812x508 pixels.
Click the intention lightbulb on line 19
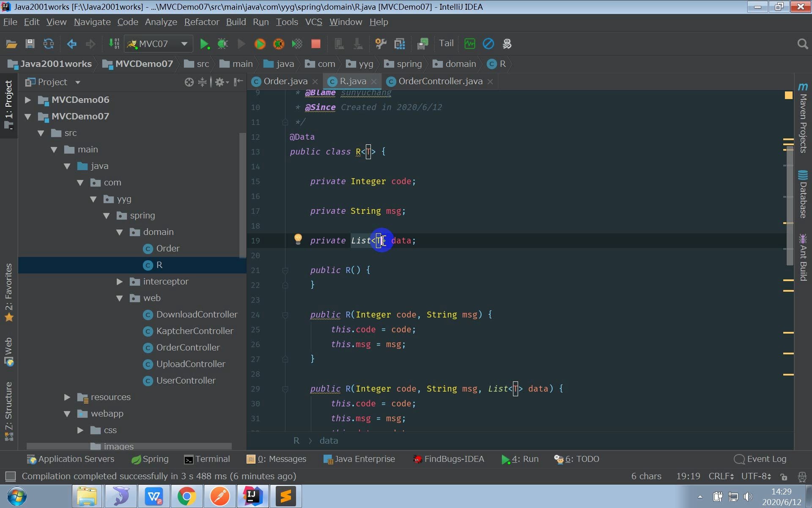298,239
